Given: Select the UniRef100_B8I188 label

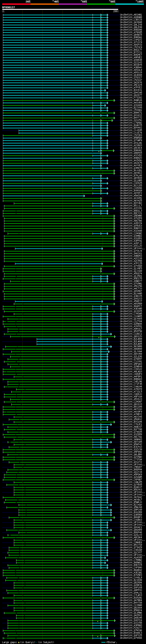Looking at the screenshot, I should click(131, 407).
